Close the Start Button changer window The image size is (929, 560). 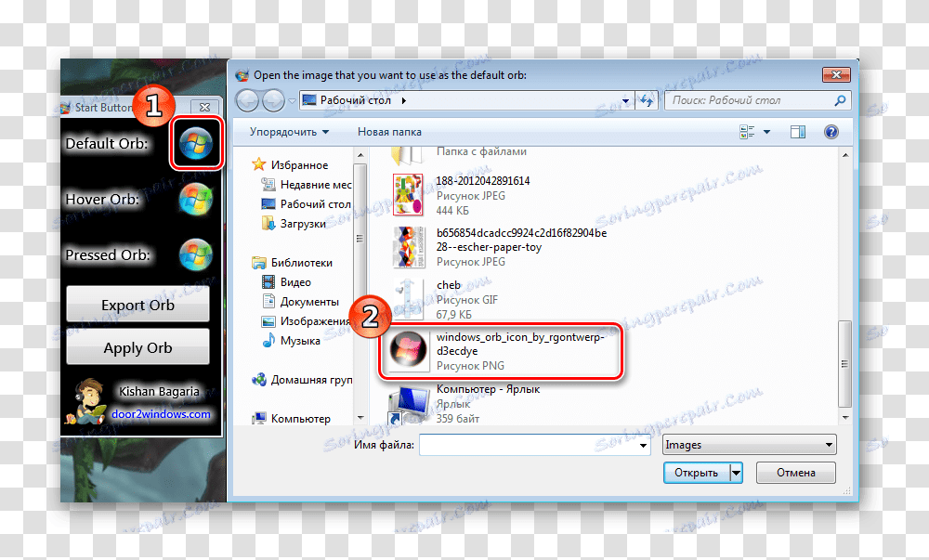coord(204,107)
